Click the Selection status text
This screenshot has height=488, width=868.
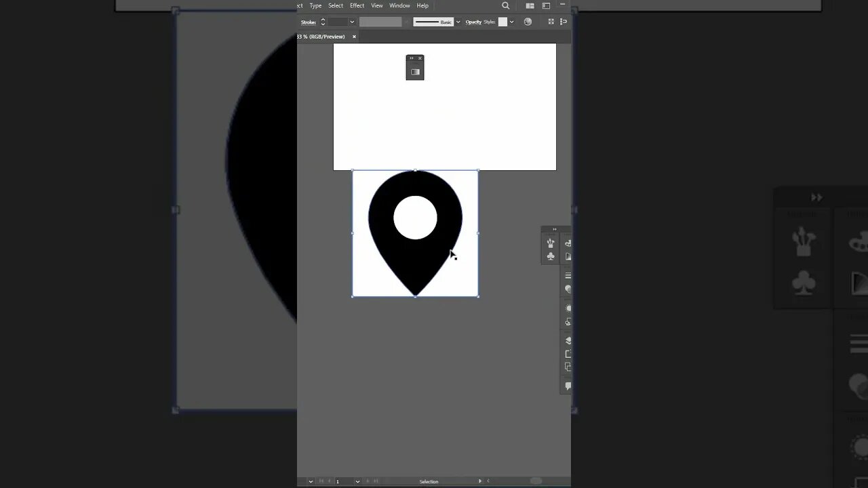click(429, 481)
